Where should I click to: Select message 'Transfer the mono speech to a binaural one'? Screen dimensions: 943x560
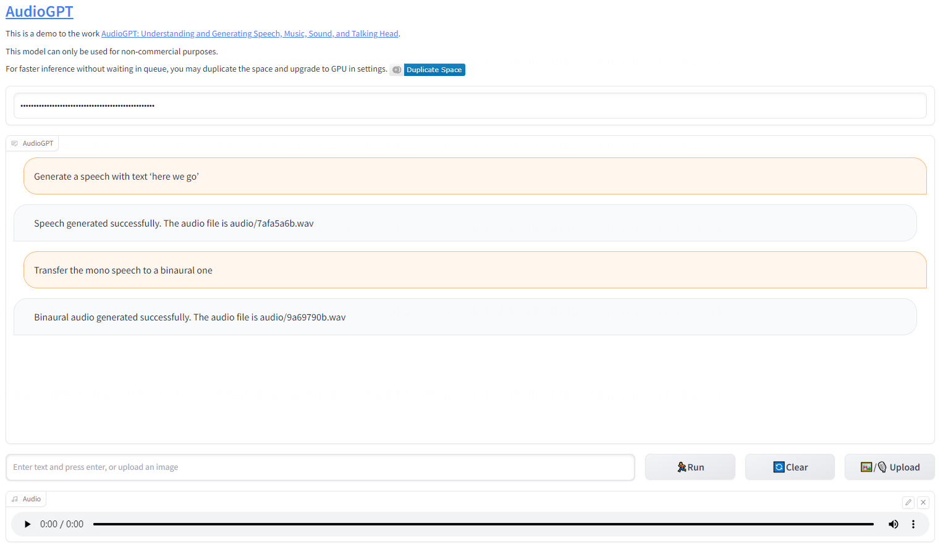click(475, 270)
